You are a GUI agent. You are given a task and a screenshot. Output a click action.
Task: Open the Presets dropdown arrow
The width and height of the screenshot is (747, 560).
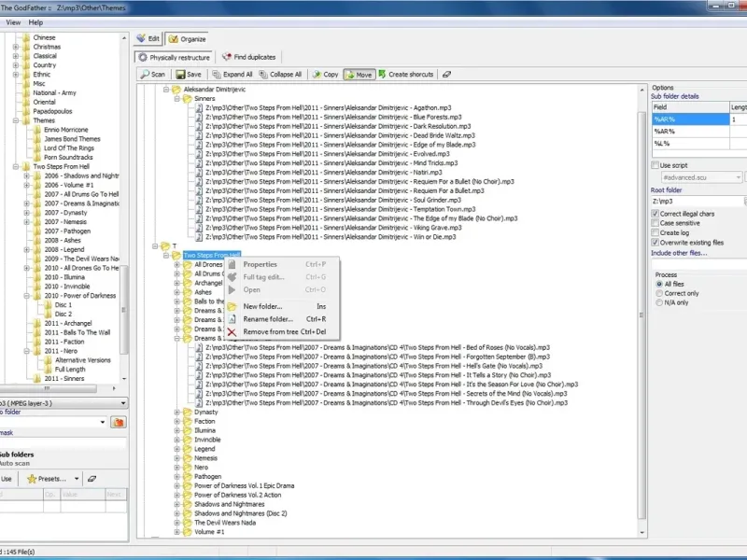pos(76,479)
